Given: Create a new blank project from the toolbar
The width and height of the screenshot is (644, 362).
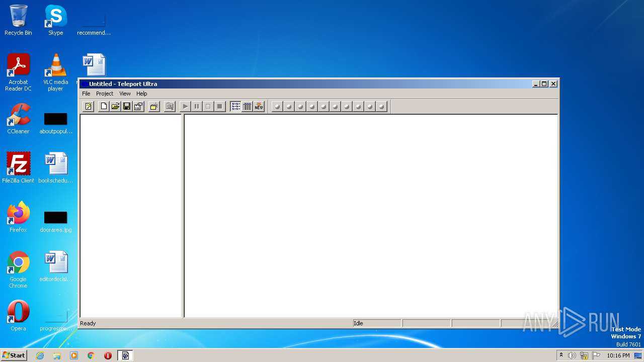Looking at the screenshot, I should click(x=104, y=106).
